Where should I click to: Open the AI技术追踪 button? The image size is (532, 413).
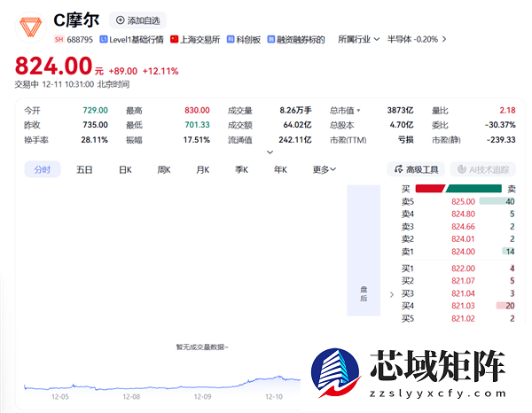tap(483, 169)
